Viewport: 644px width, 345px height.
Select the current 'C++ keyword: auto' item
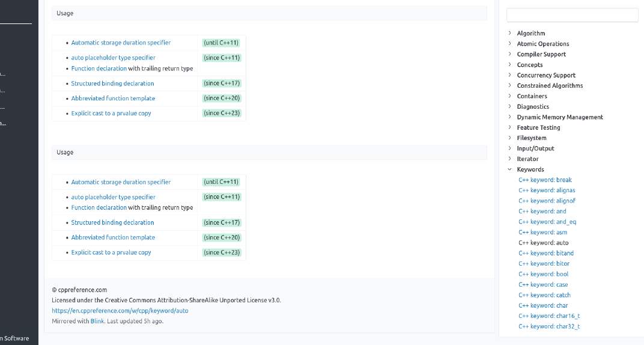[x=544, y=243]
